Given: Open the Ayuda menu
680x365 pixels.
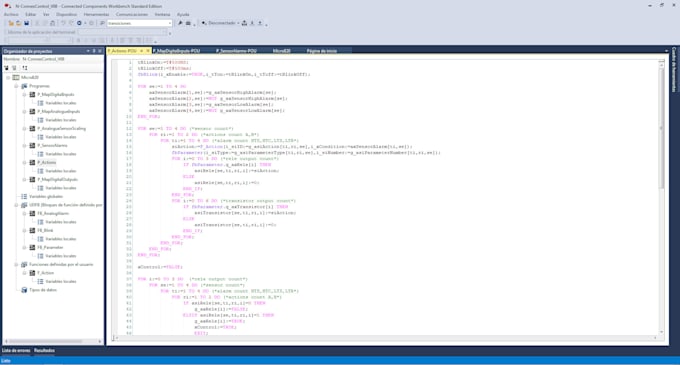Looking at the screenshot, I should (x=183, y=14).
